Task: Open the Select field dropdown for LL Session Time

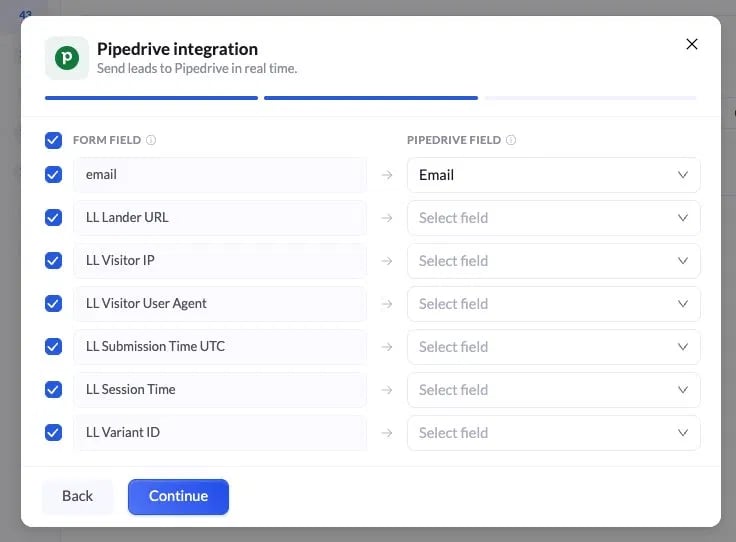Action: tap(553, 390)
